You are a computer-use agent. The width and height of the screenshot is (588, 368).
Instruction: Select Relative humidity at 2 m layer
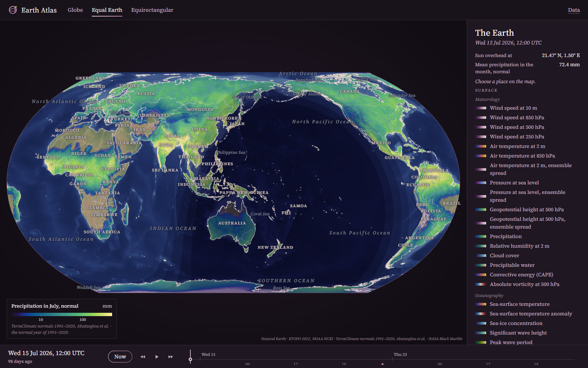coord(528,246)
